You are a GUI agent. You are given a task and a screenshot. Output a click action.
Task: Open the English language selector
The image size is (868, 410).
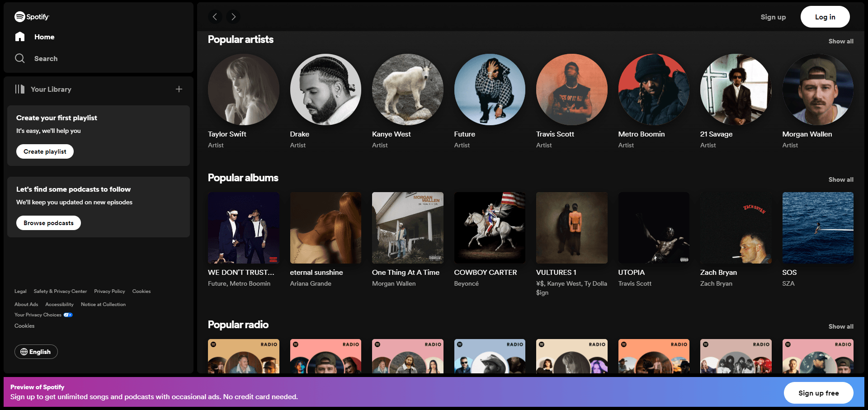point(36,352)
